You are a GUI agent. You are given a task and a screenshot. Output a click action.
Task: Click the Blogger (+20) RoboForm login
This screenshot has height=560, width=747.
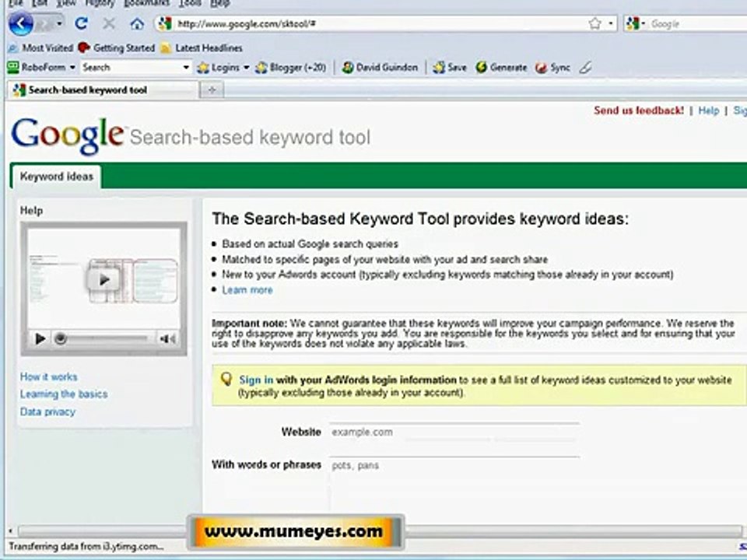click(290, 68)
